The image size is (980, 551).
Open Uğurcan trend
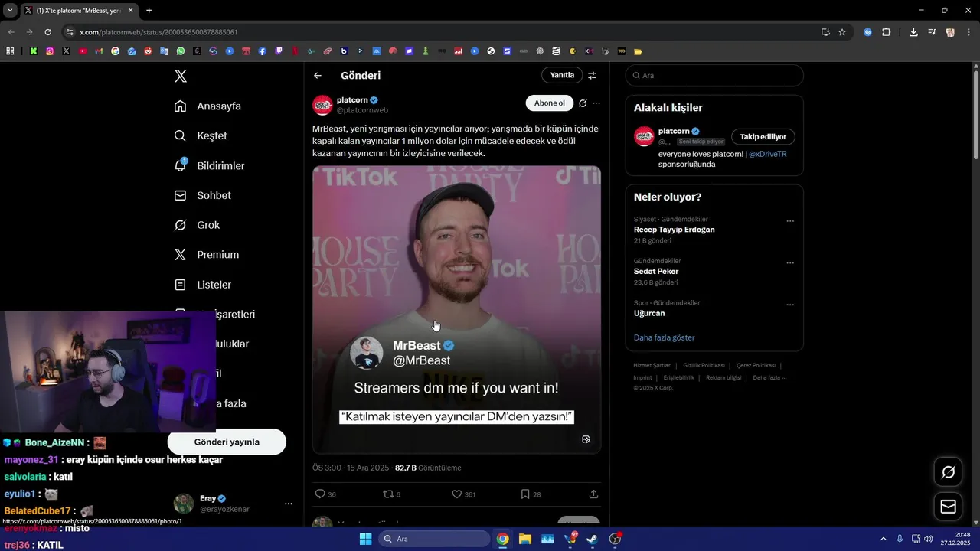649,313
